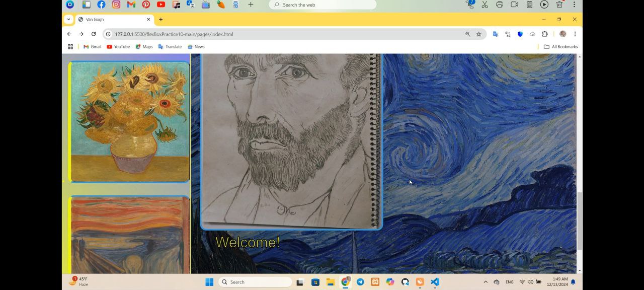644x290 pixels.
Task: Show hidden system tray icons
Action: click(486, 282)
